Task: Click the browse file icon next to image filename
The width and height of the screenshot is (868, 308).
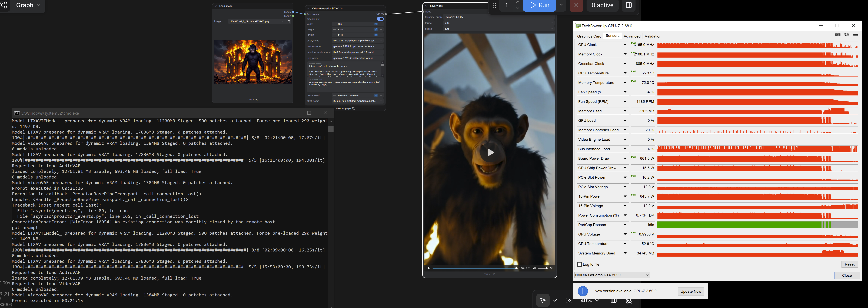Action: tap(288, 21)
